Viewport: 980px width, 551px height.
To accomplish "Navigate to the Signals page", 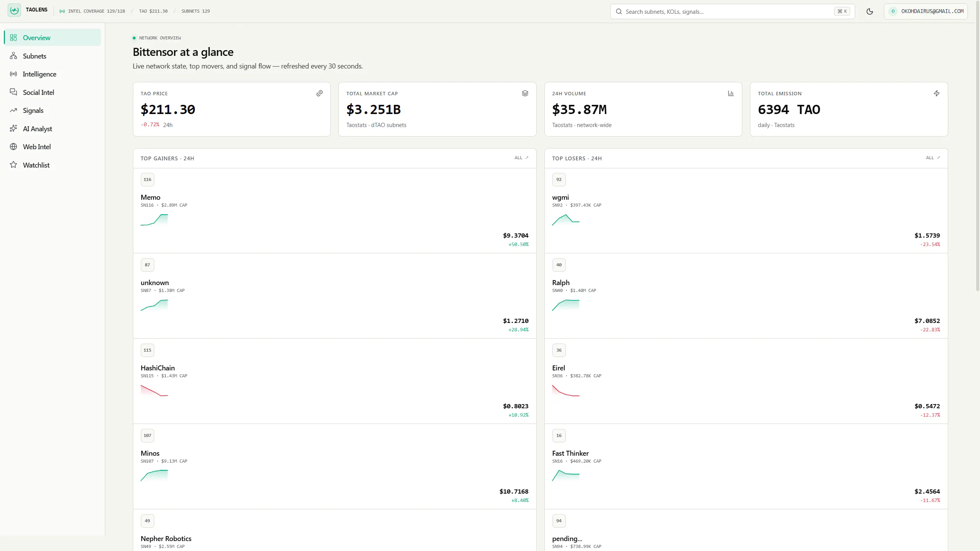I will 52,110.
